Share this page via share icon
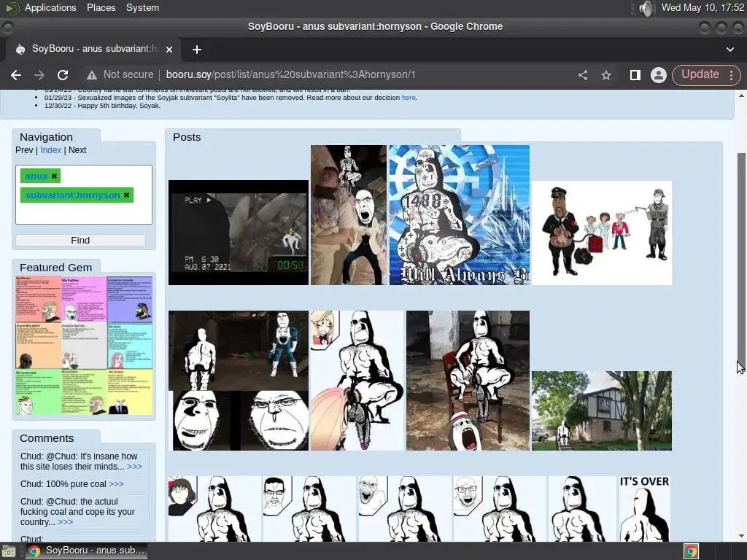This screenshot has width=747, height=560. click(583, 75)
